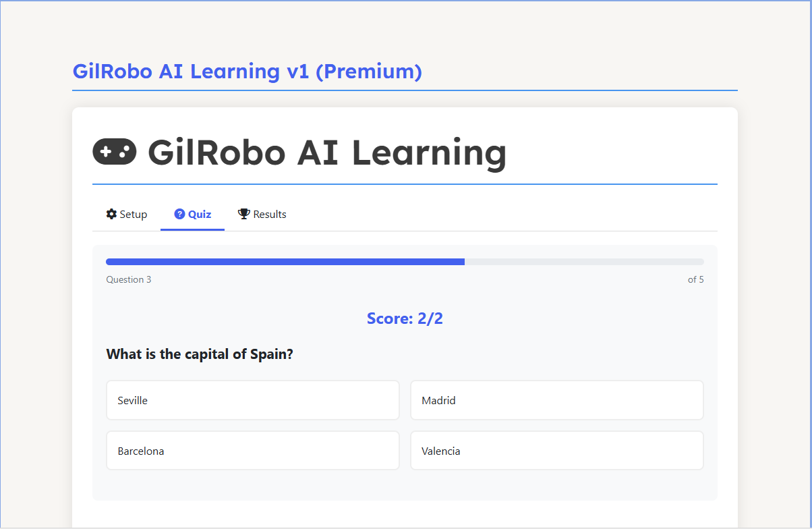812x529 pixels.
Task: Click the filled blue part of progress bar
Action: point(285,262)
